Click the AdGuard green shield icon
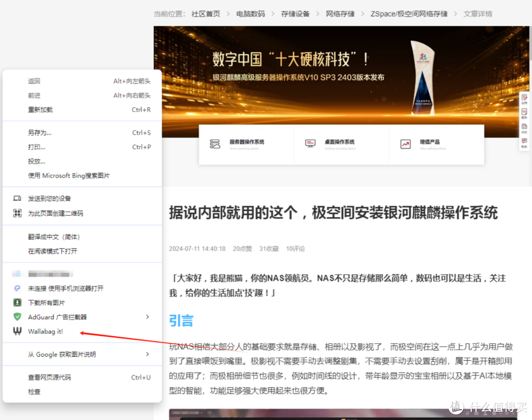Image resolution: width=532 pixels, height=420 pixels. point(18,317)
